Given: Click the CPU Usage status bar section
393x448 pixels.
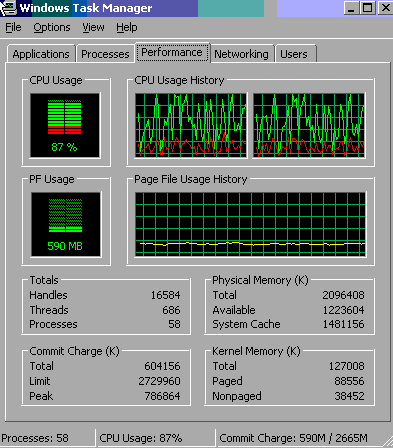Looking at the screenshot, I should pyautogui.click(x=141, y=438).
